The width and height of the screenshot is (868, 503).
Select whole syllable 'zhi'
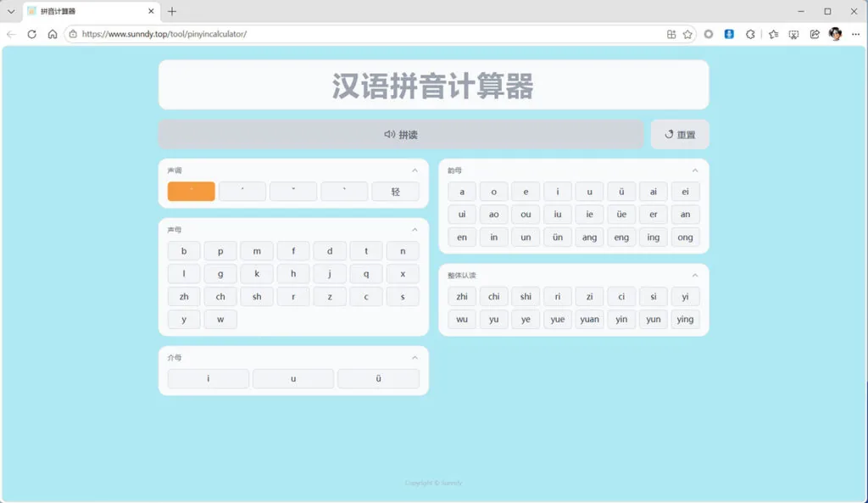tap(462, 296)
